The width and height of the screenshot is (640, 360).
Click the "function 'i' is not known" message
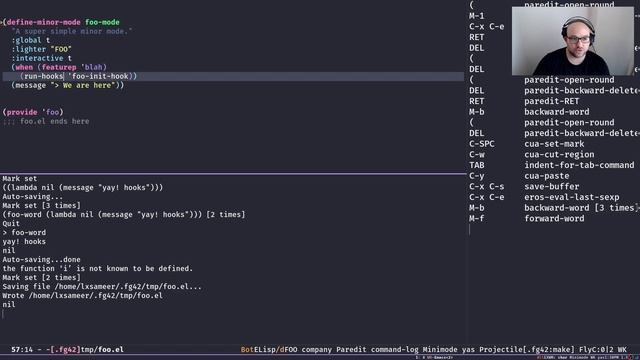pyautogui.click(x=98, y=269)
